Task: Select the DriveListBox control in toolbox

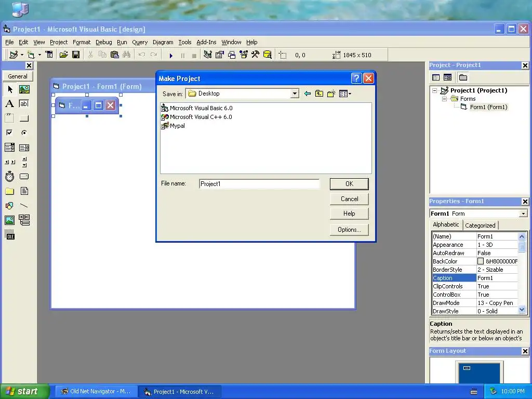Action: point(24,177)
